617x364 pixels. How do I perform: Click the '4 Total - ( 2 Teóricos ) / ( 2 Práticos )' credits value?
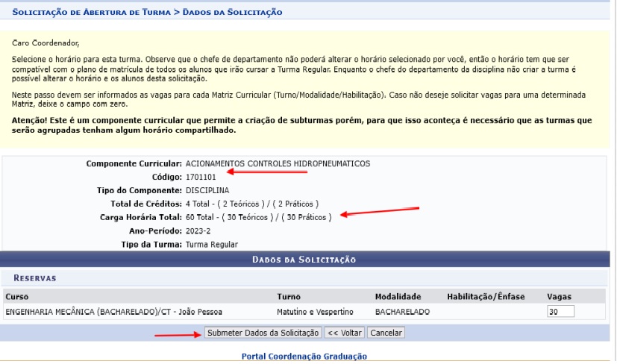pyautogui.click(x=252, y=204)
